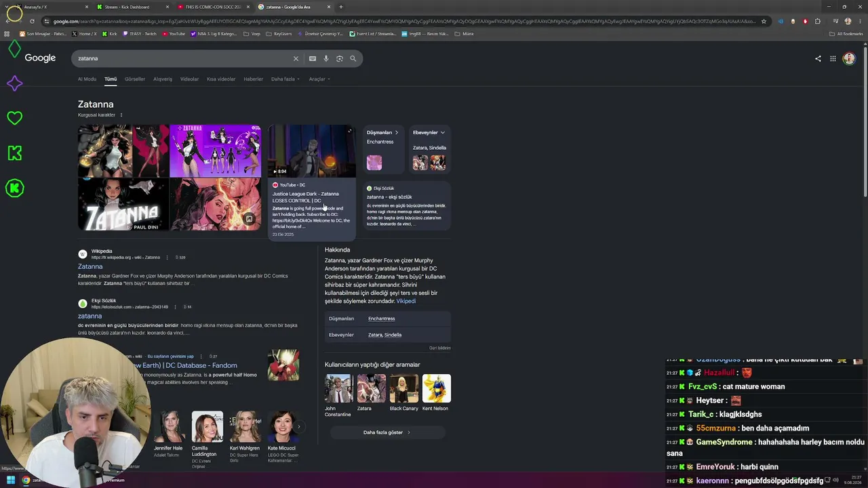
Task: Click the green diamond sidebar icon
Action: [14, 49]
